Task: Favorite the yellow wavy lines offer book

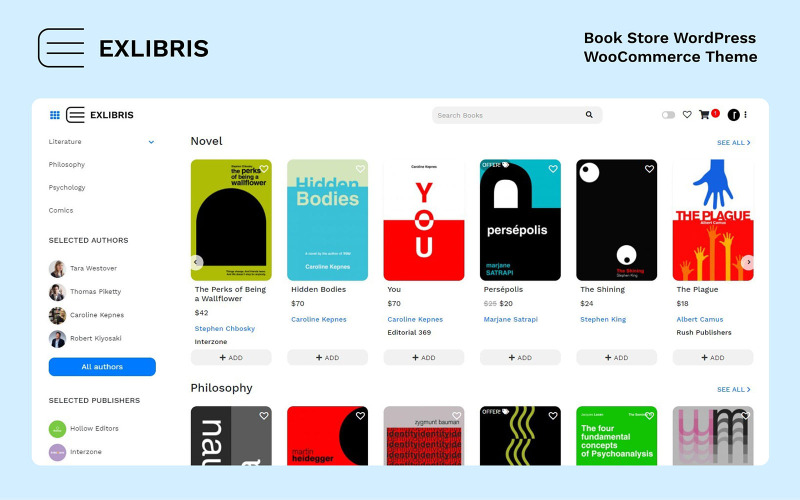Action: point(553,416)
